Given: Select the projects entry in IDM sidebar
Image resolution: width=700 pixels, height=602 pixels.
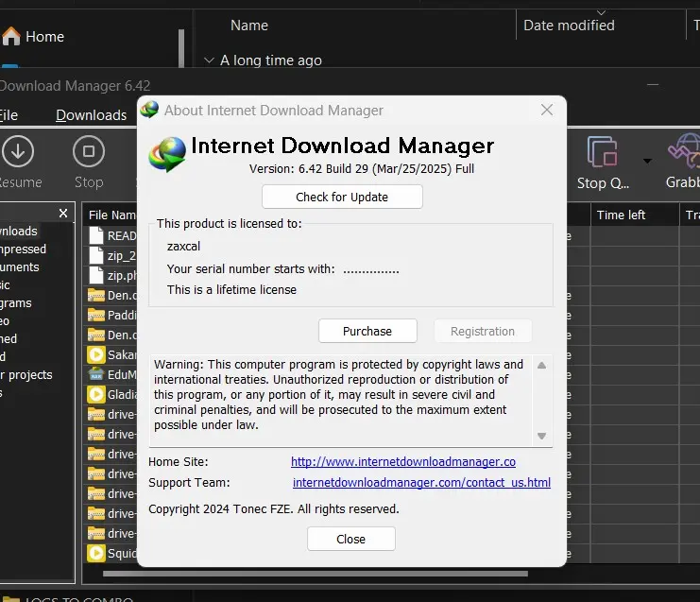Looking at the screenshot, I should pyautogui.click(x=26, y=374).
